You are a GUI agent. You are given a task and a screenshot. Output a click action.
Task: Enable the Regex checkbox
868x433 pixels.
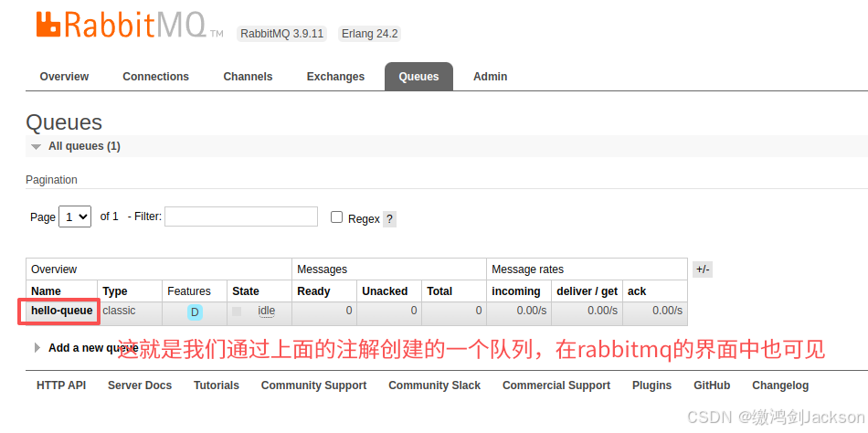point(336,217)
